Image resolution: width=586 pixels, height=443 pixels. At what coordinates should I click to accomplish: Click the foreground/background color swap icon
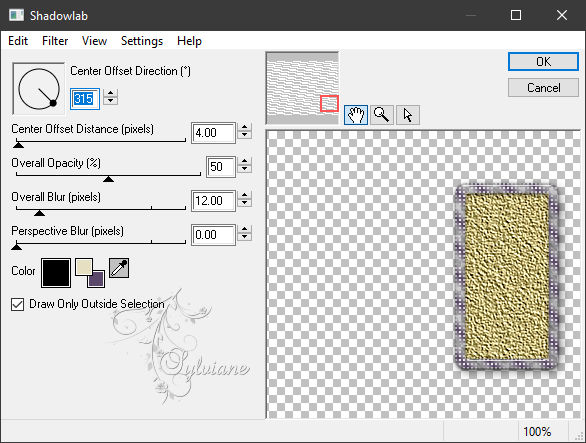click(x=90, y=273)
